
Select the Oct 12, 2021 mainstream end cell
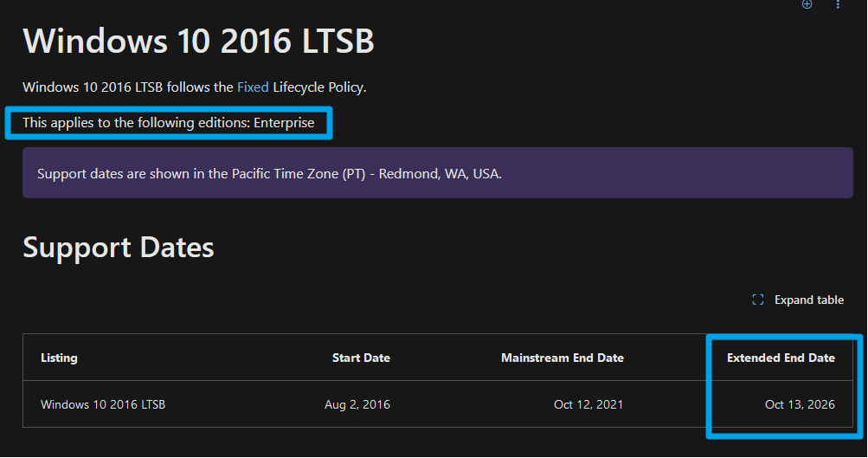[588, 404]
